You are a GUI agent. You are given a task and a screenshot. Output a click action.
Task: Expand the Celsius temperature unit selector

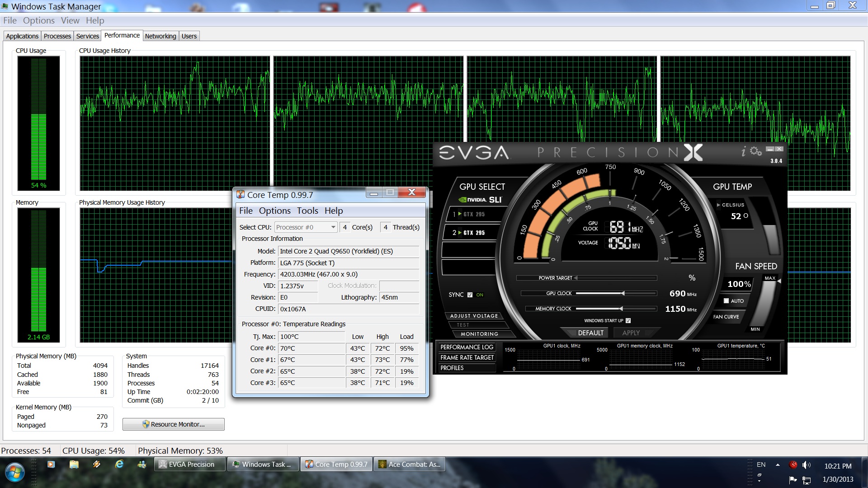point(718,205)
